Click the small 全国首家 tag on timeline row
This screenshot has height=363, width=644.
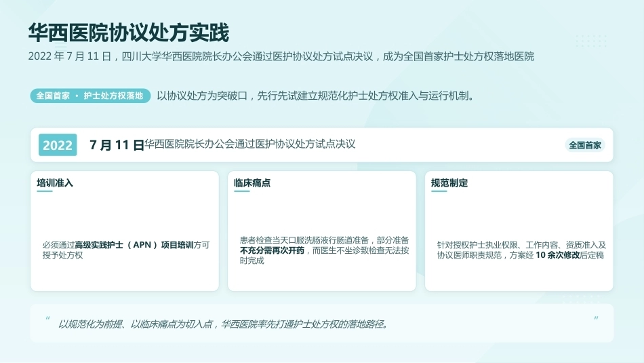click(x=585, y=145)
